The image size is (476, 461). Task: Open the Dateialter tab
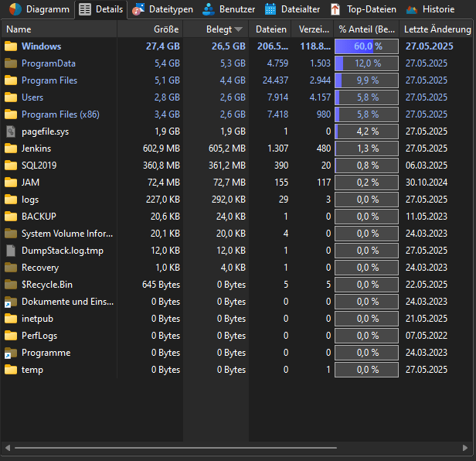292,9
